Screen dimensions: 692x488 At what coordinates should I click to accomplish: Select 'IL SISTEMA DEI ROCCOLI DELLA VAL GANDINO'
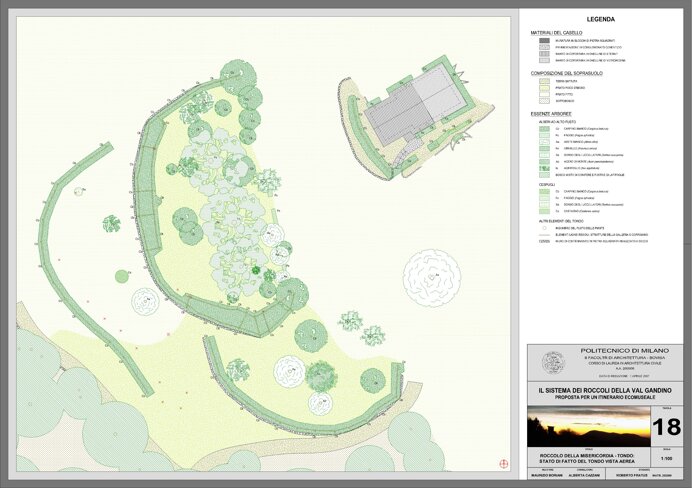tap(605, 390)
